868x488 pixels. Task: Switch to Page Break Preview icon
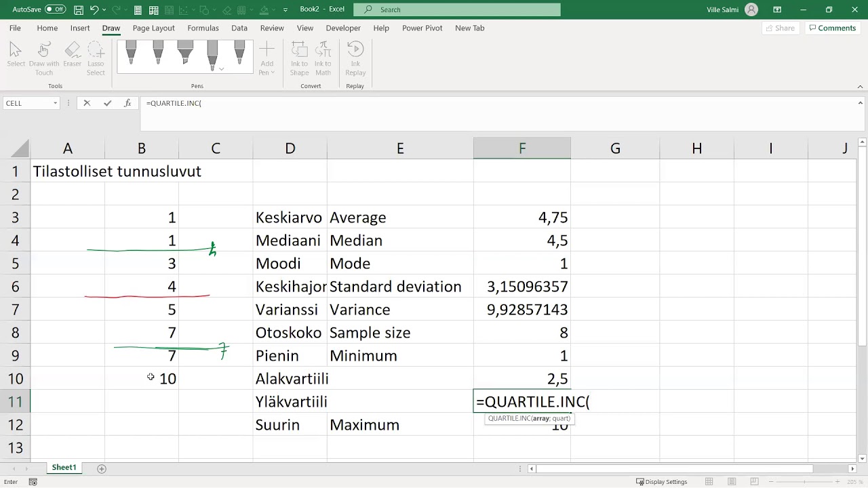click(x=754, y=482)
